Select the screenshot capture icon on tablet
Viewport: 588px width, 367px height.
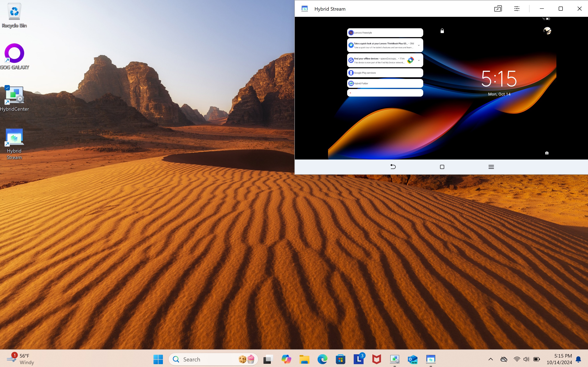(x=547, y=153)
